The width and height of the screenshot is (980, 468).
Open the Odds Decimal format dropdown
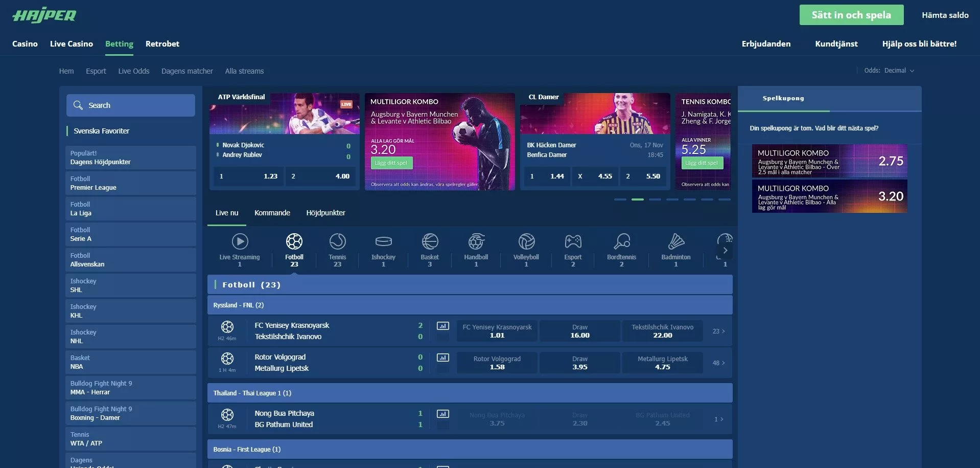(x=889, y=71)
